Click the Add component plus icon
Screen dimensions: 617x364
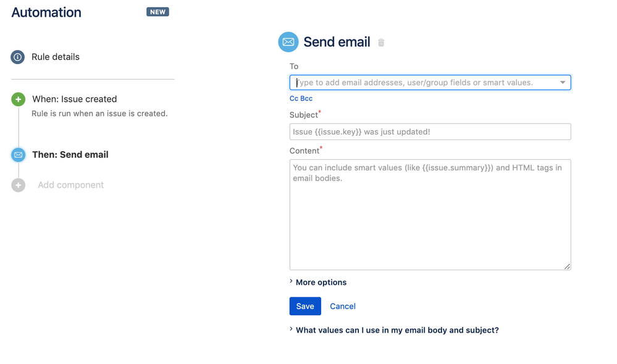pos(17,184)
